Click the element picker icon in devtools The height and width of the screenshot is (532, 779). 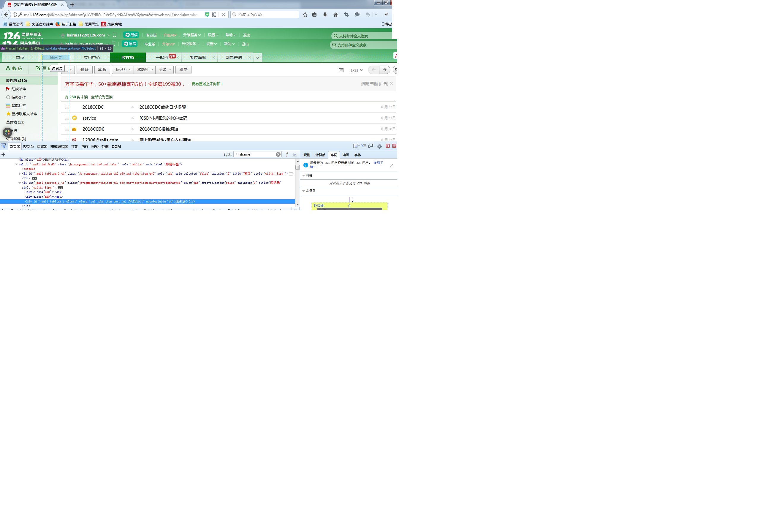[x=3, y=146]
